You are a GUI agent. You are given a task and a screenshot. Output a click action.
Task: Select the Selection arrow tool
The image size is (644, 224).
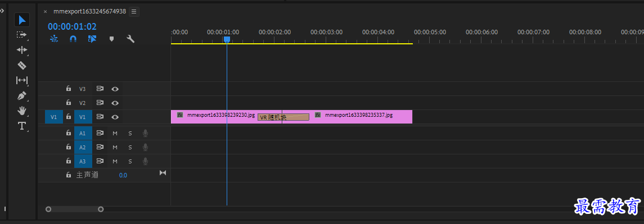(x=22, y=19)
